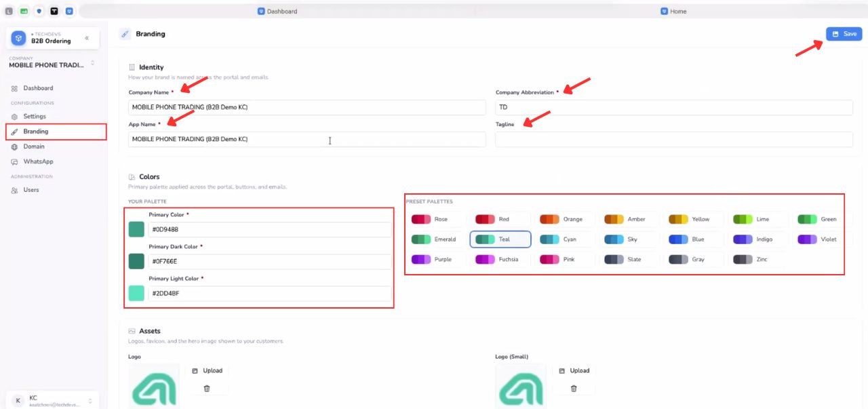The height and width of the screenshot is (409, 868).
Task: Click the Domain globe icon in sidebar
Action: pyautogui.click(x=14, y=147)
